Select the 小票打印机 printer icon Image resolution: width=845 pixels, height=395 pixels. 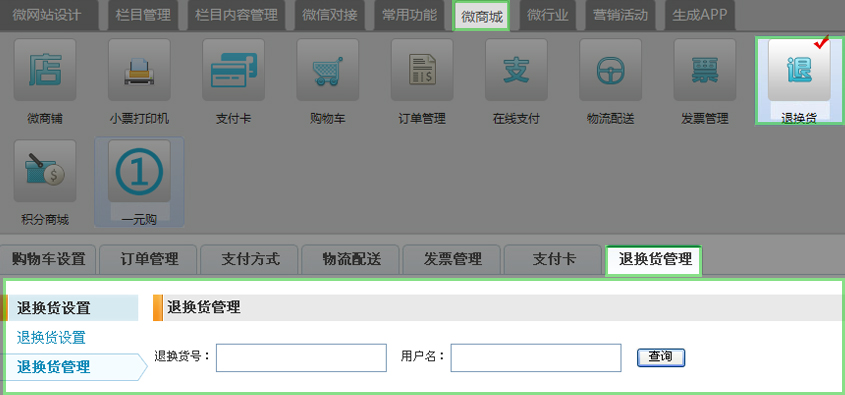tap(139, 70)
